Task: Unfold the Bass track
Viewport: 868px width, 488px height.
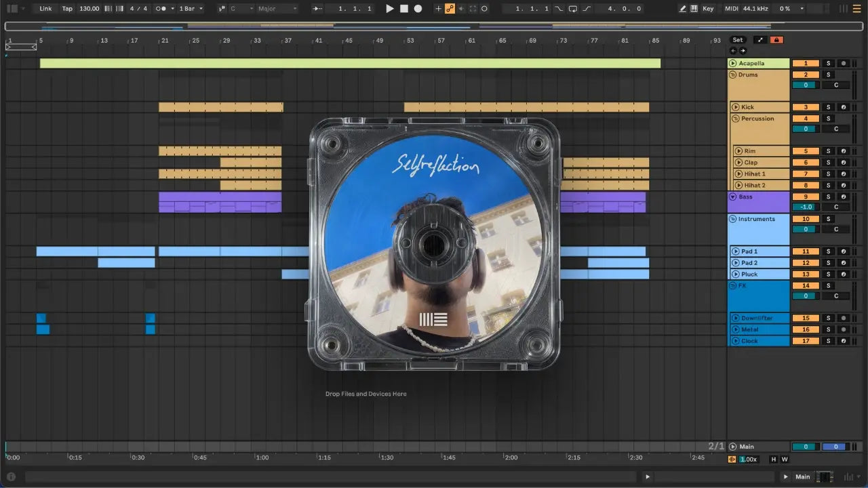Action: pos(733,197)
